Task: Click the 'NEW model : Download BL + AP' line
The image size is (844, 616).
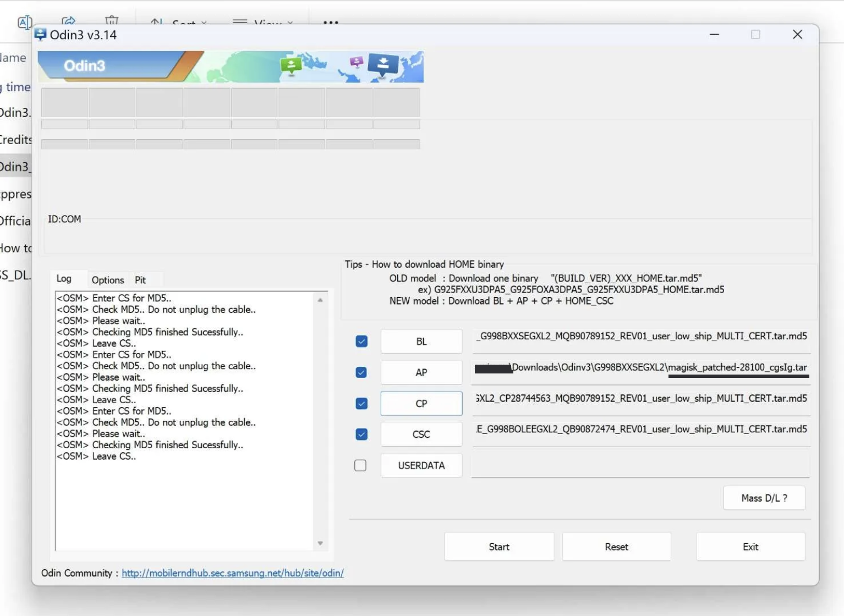Action: (x=501, y=301)
